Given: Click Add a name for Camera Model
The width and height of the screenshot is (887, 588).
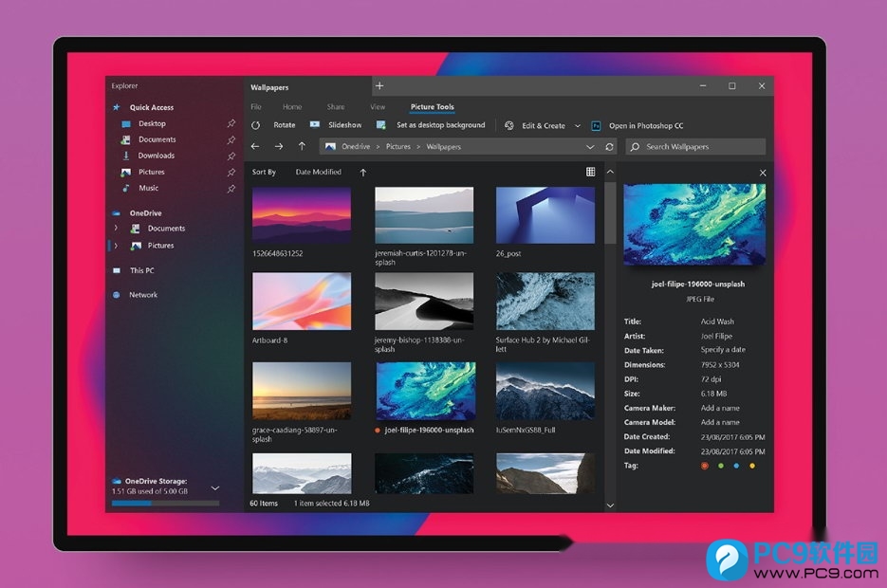Looking at the screenshot, I should (720, 422).
